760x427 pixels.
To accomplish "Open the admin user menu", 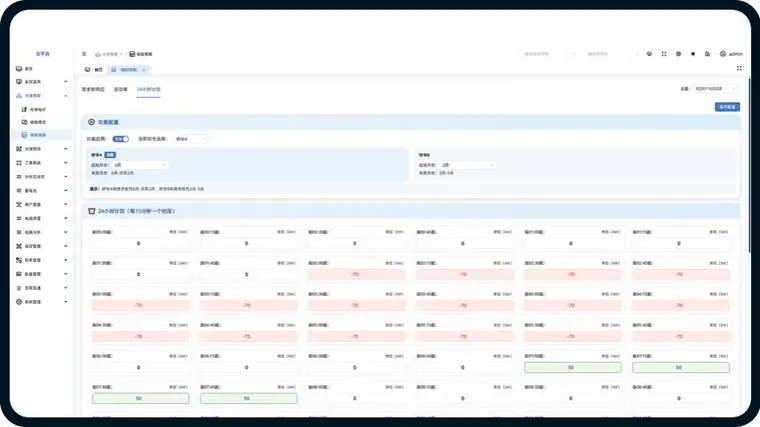I will (731, 54).
